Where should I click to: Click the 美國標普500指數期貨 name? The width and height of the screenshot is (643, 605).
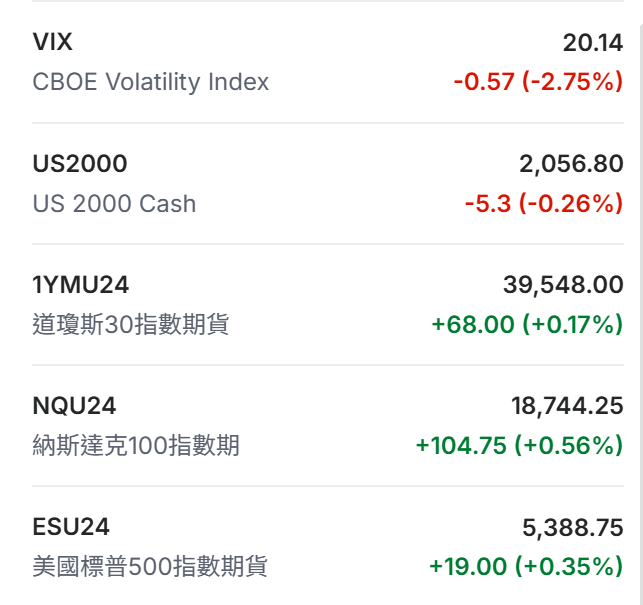(150, 567)
